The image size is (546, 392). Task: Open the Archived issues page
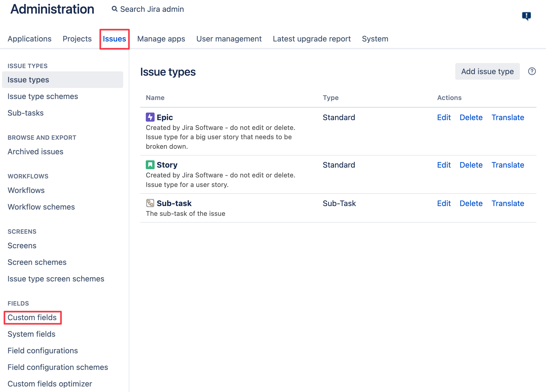[x=35, y=152]
